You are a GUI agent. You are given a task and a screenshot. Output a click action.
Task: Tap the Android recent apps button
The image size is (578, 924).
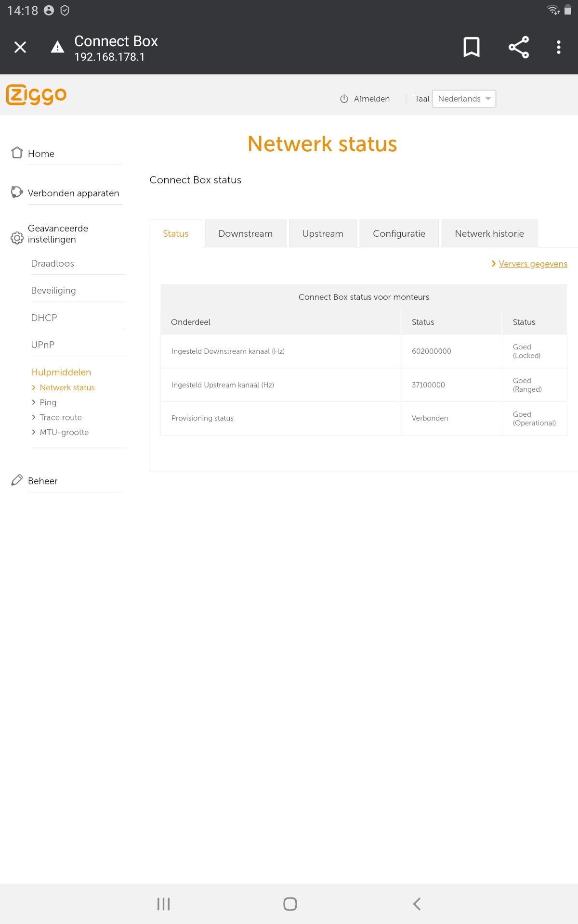click(163, 904)
